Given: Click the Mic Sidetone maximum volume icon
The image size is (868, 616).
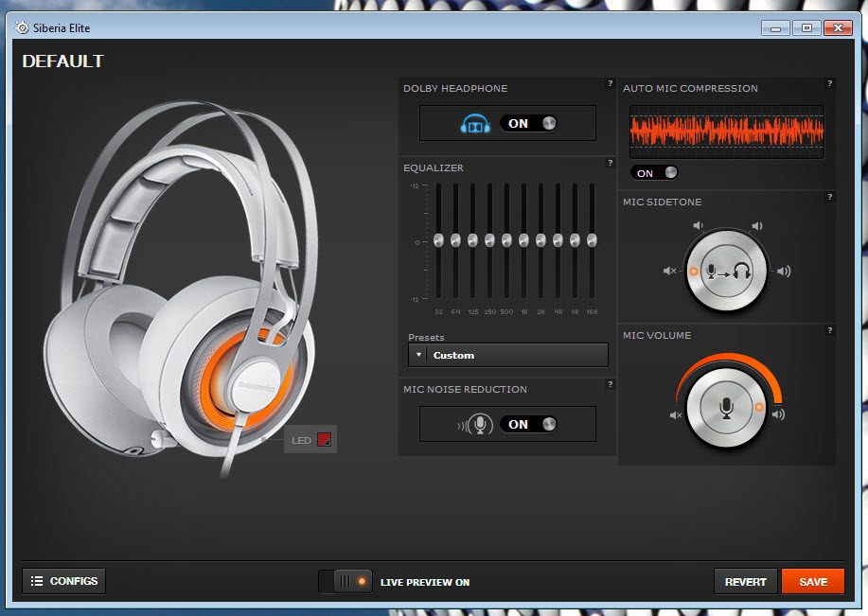Looking at the screenshot, I should pos(784,272).
